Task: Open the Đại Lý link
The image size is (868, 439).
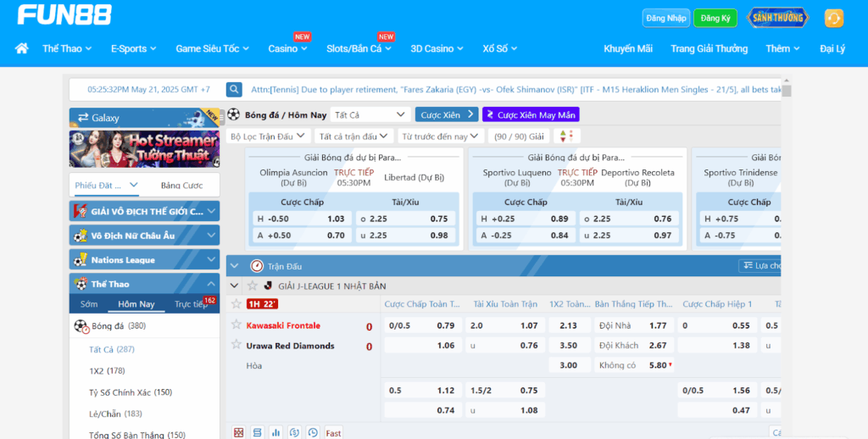Action: coord(832,48)
